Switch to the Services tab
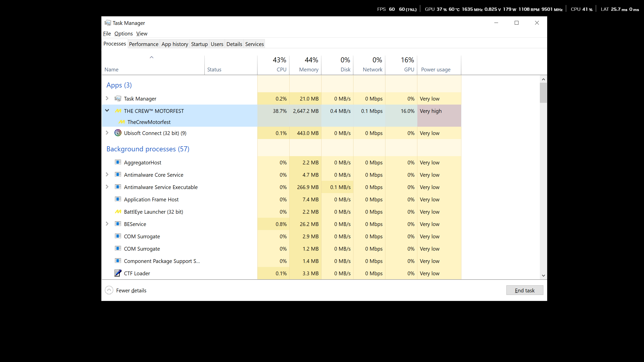644x362 pixels. (x=255, y=44)
